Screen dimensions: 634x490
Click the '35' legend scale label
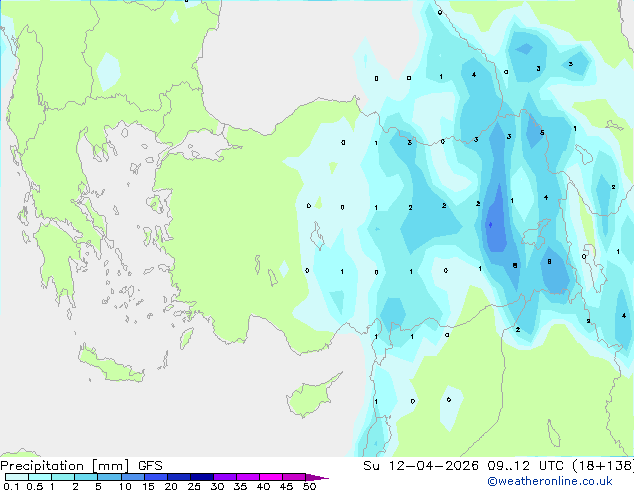tap(240, 486)
